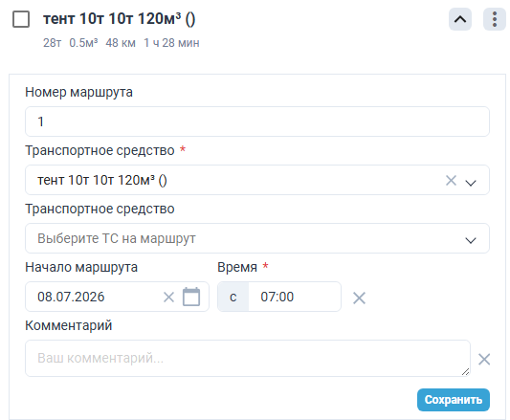Expand the required Транспортное средство dropdown
This screenshot has width=510, height=420.
pyautogui.click(x=471, y=183)
